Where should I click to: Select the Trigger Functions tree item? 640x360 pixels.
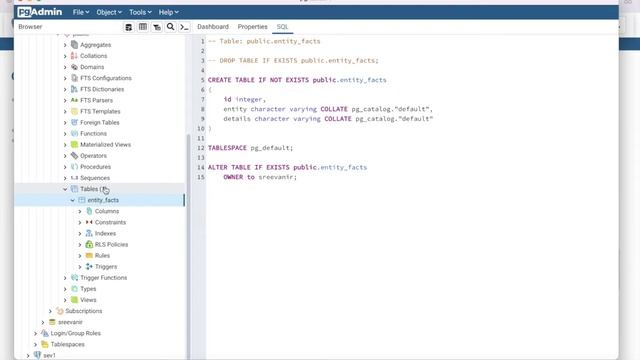104,278
